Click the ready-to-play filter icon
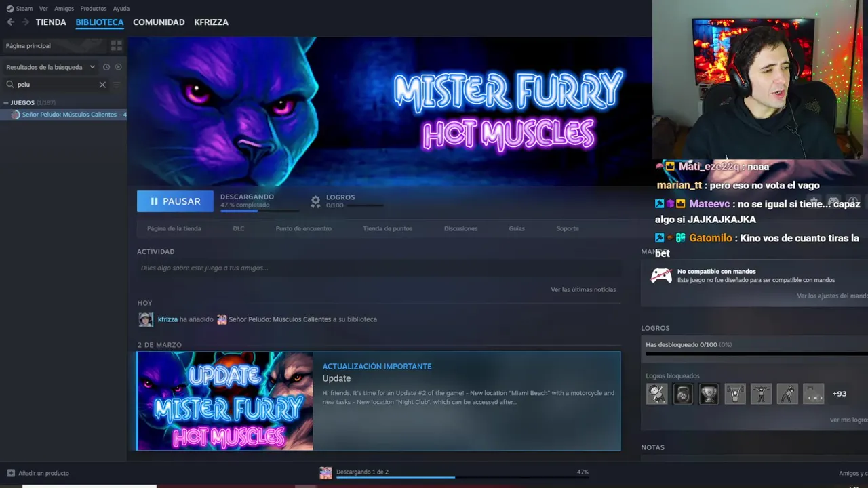Image resolution: width=868 pixels, height=488 pixels. pyautogui.click(x=118, y=67)
